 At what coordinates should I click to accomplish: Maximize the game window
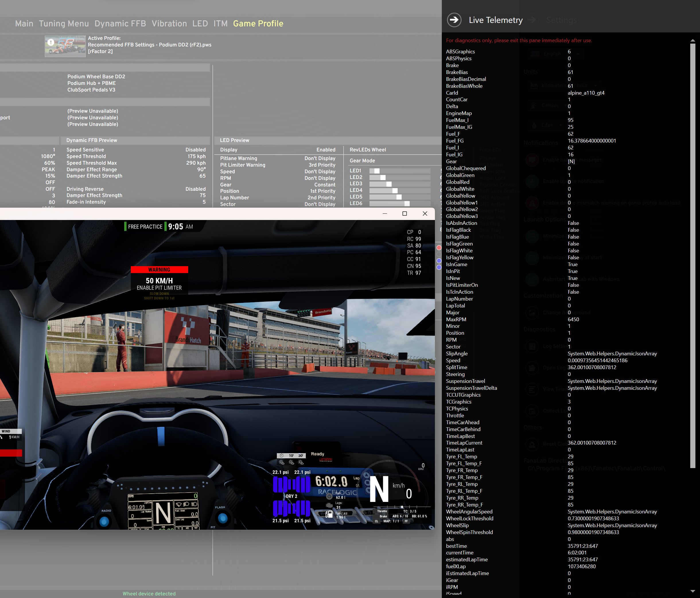tap(405, 213)
